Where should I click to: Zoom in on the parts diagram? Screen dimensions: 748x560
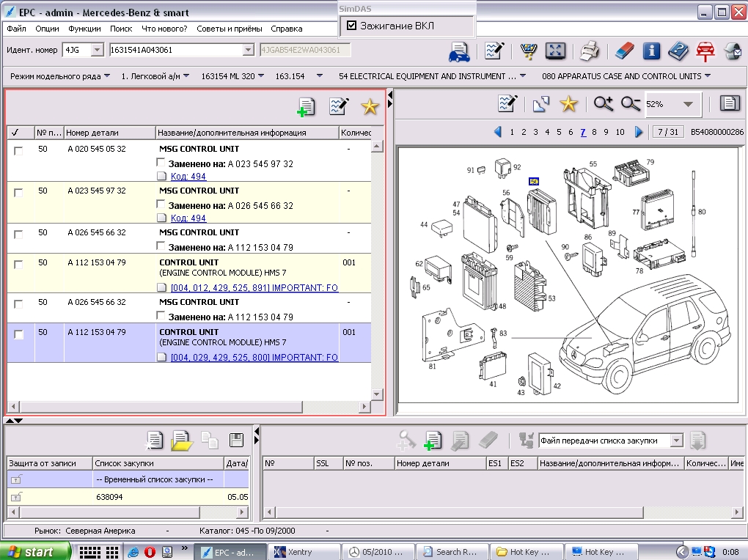click(603, 103)
